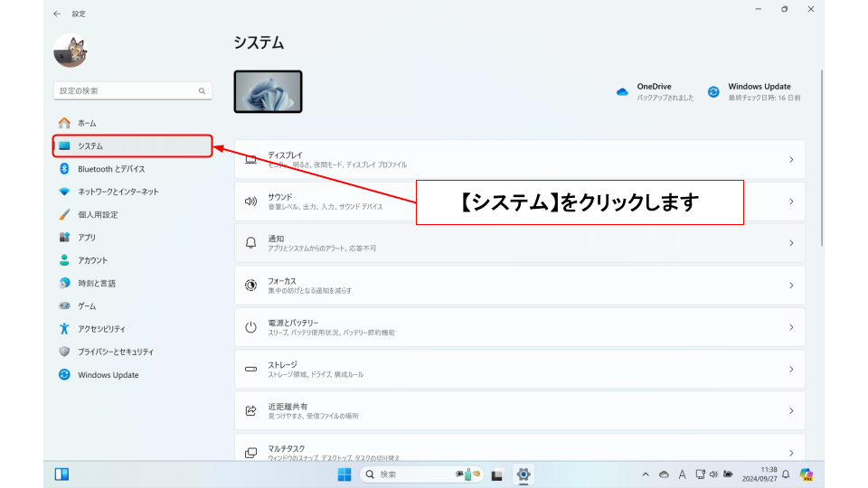The width and height of the screenshot is (868, 488).
Task: Open Bluetooth とデバイス in the sidebar
Action: [x=110, y=169]
